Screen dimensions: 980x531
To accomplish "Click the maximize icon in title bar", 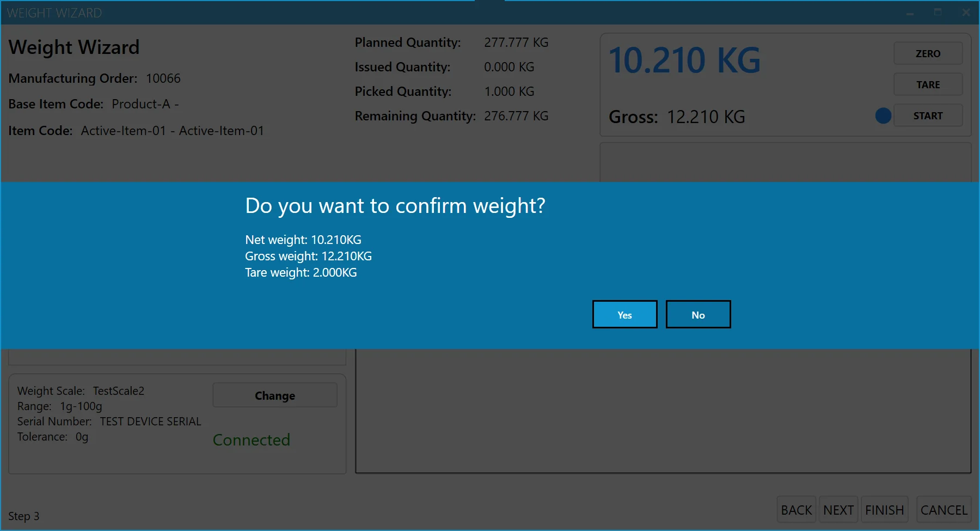I will (938, 13).
